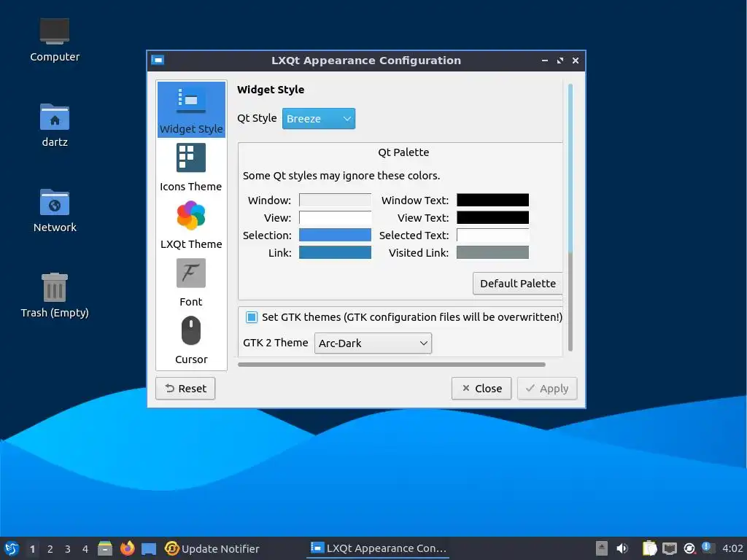Open the Qt Style Breeze dropdown
This screenshot has height=560, width=747.
(319, 119)
